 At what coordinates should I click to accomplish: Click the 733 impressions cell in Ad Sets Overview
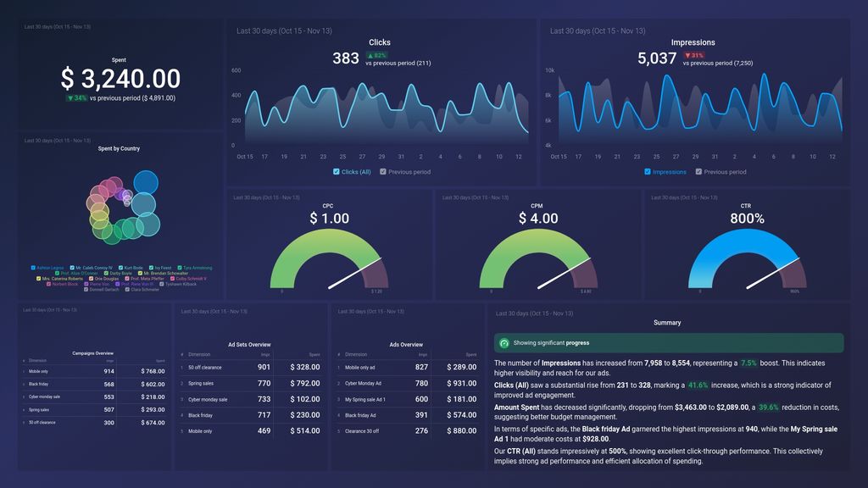click(264, 399)
